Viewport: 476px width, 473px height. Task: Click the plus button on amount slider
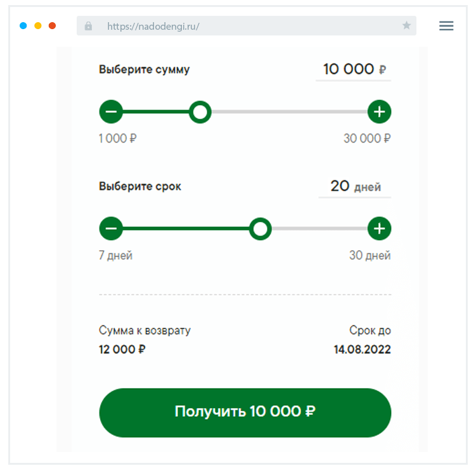[x=379, y=113]
